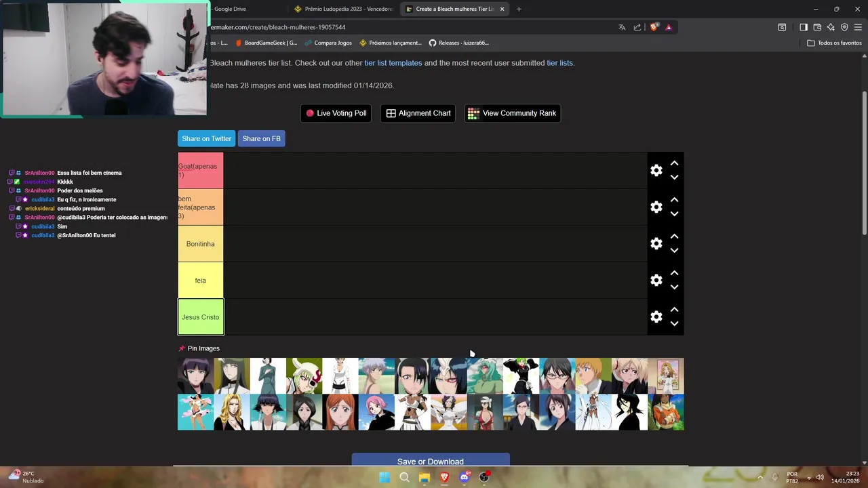Switch to Prêmio Ludopedia 2023 tab
Image resolution: width=868 pixels, height=488 pixels.
[344, 9]
